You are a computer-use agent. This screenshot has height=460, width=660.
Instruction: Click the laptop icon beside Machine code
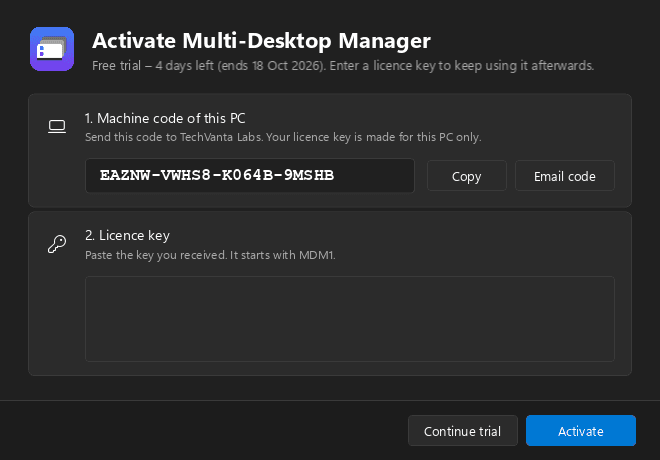pyautogui.click(x=57, y=127)
